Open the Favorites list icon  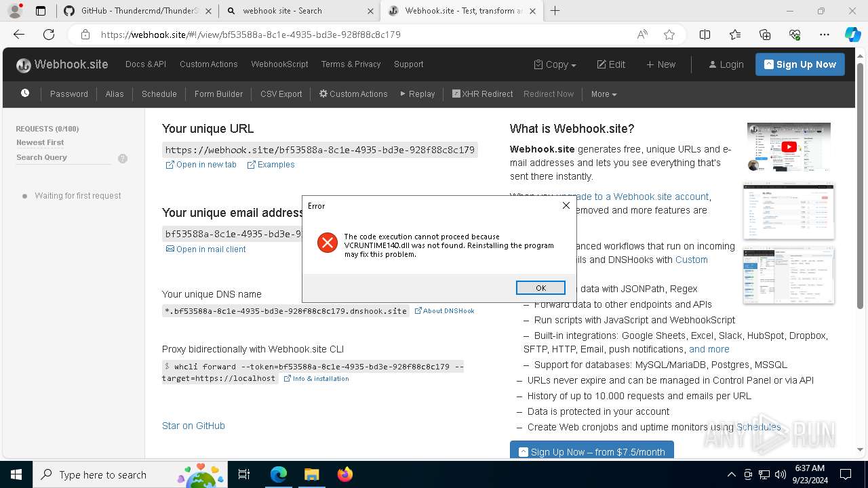(735, 35)
